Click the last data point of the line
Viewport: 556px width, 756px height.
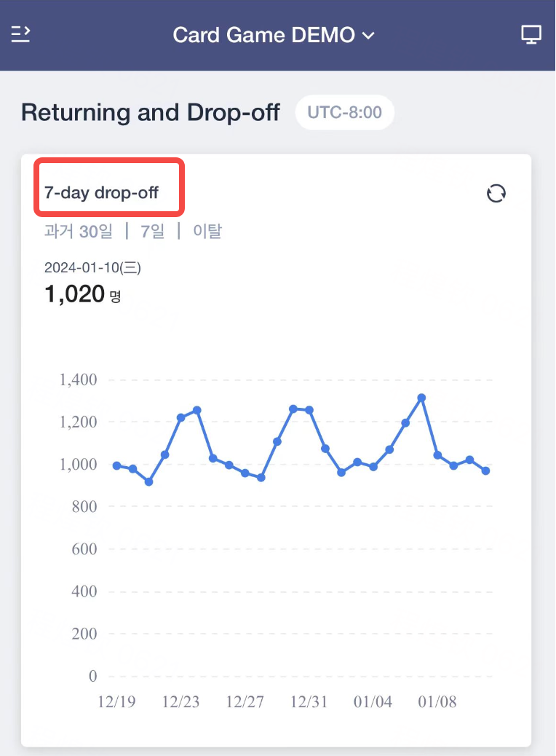(x=485, y=470)
